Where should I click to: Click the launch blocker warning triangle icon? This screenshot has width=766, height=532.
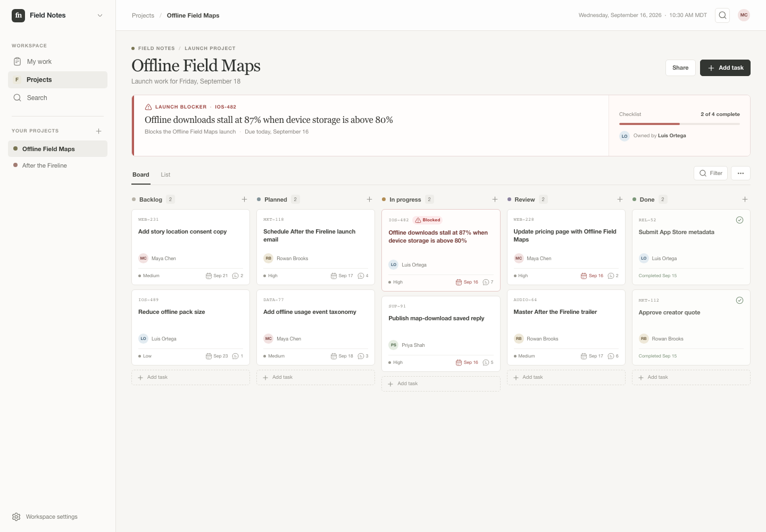148,107
